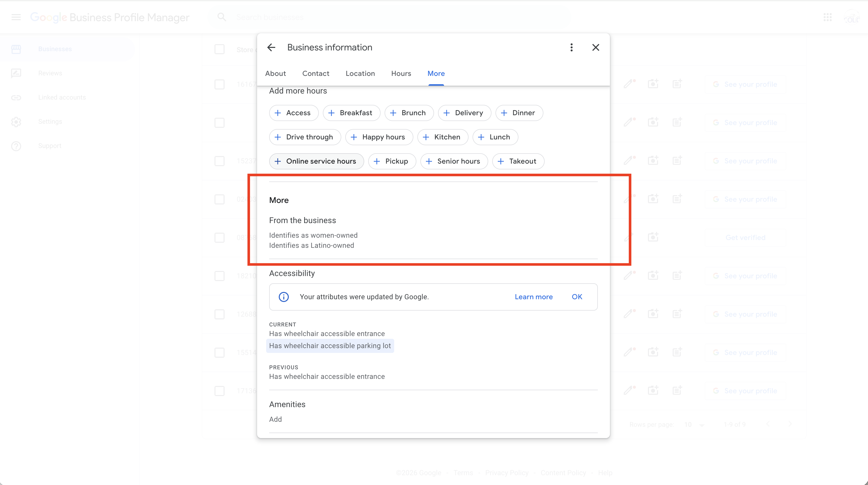The image size is (868, 485).
Task: Add Drive through hours
Action: (x=305, y=137)
